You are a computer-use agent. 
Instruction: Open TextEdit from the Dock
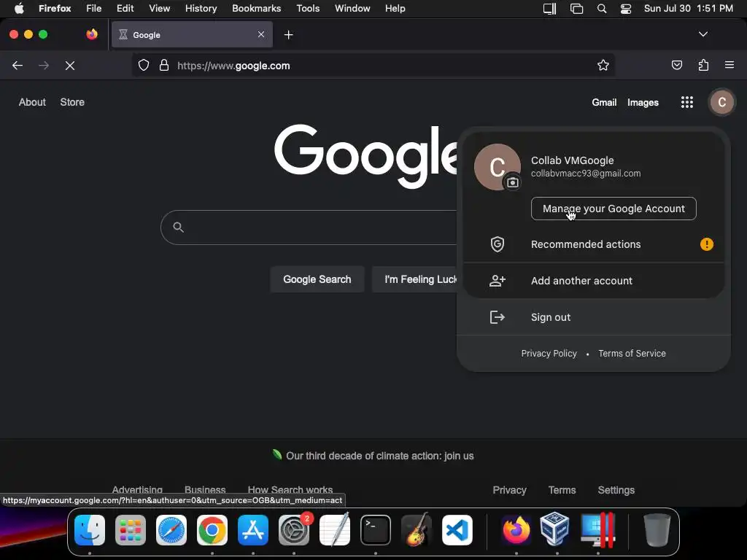[335, 529]
